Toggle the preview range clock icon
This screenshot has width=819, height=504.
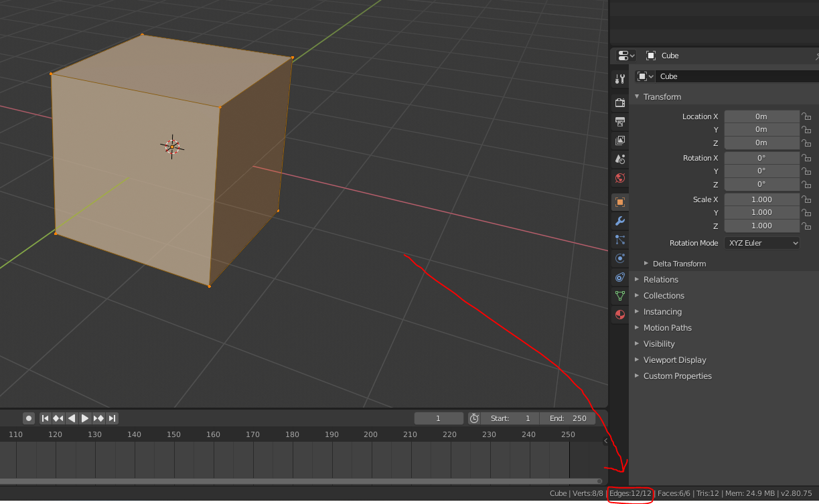[474, 418]
